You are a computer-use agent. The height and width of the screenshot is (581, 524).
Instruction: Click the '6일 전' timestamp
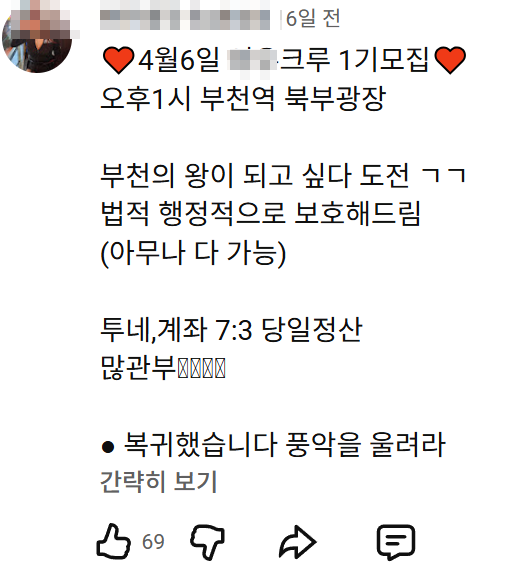point(313,19)
